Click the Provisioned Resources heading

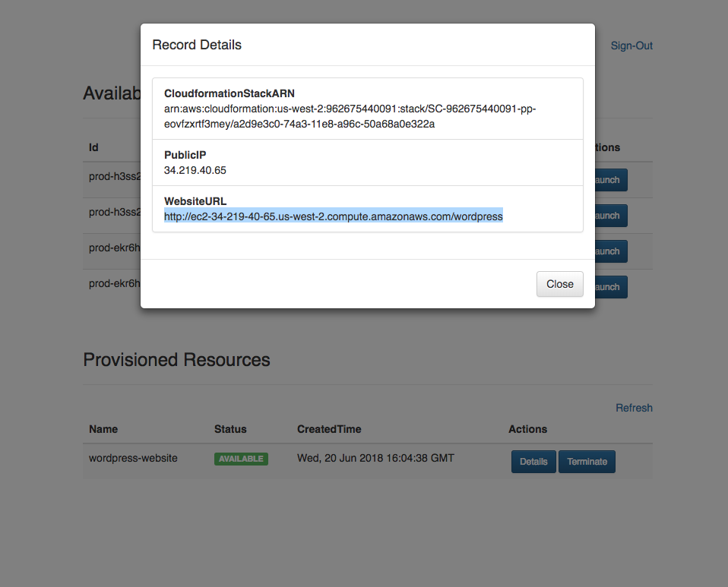point(176,359)
